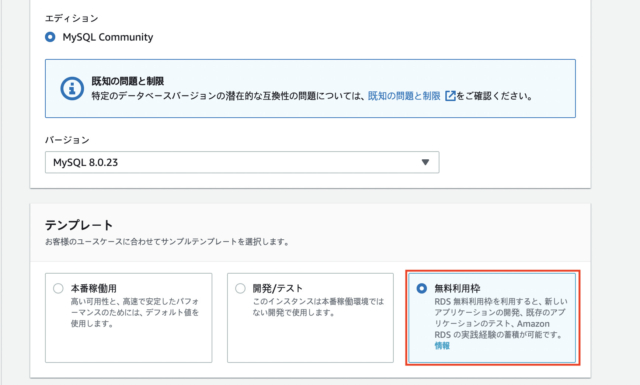Click the 開発/テスト card description text
The height and width of the screenshot is (385, 640).
(x=318, y=307)
